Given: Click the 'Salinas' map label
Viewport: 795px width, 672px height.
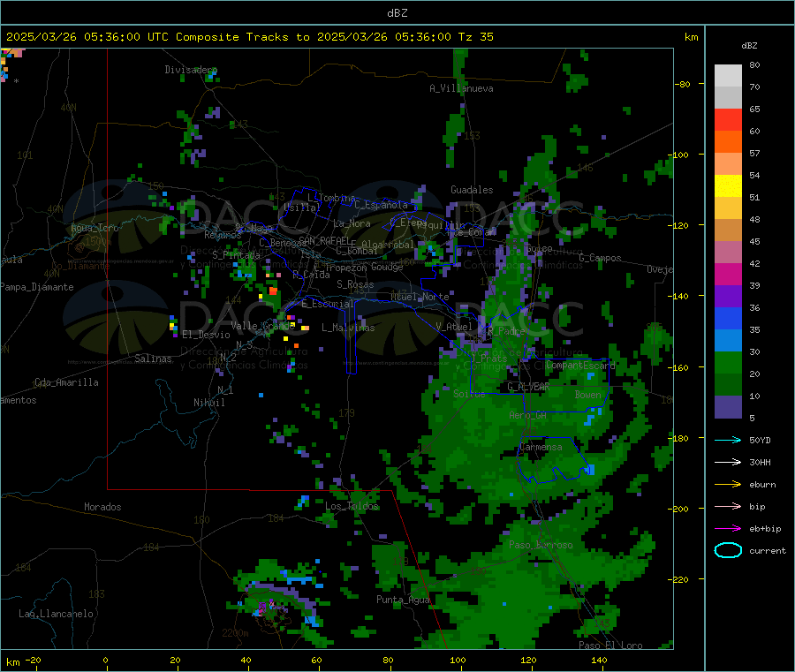Looking at the screenshot, I should (x=153, y=359).
